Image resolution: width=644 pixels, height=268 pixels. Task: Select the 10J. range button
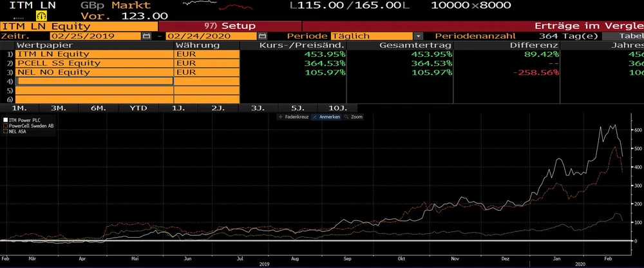tap(337, 108)
